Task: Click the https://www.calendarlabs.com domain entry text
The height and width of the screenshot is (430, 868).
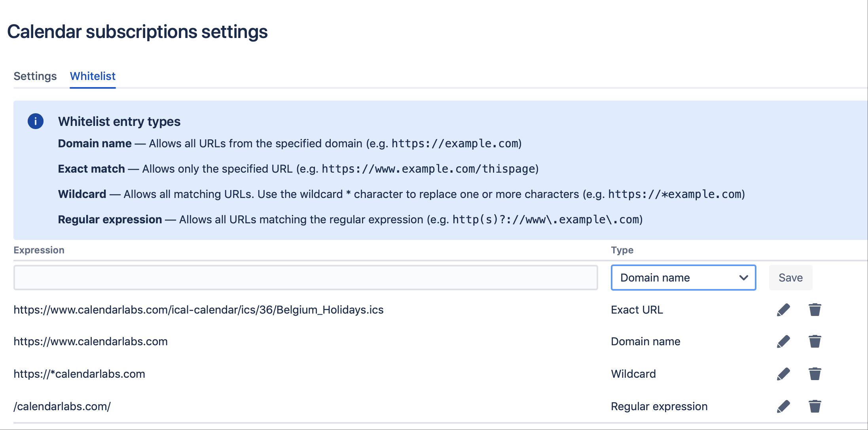Action: point(91,342)
